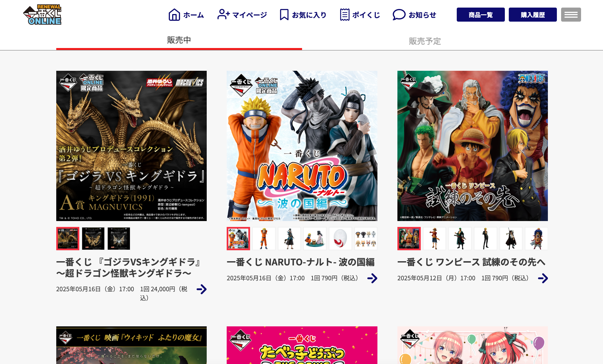The height and width of the screenshot is (364, 603).
Task: Select Naruto and Haku kneeling scene thumbnail
Action: click(x=315, y=238)
